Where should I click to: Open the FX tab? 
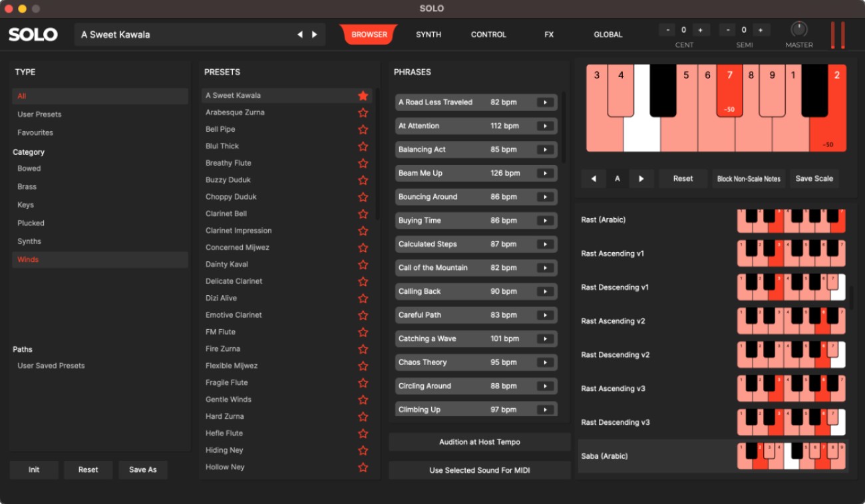tap(548, 35)
